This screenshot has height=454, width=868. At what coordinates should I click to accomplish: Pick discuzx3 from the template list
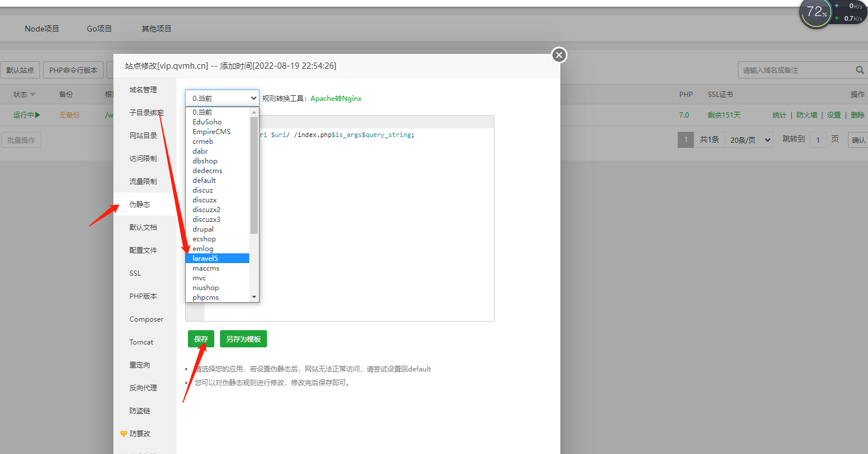pos(217,220)
